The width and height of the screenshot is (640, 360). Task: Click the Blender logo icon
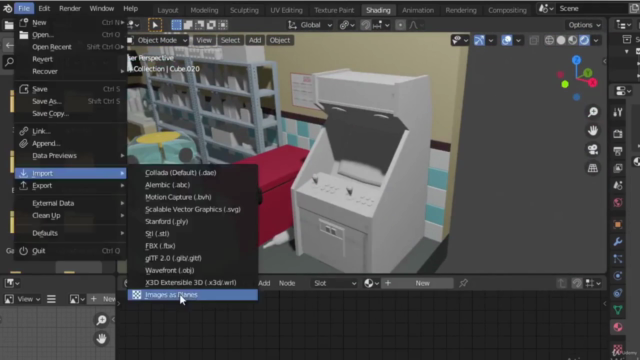coord(7,9)
